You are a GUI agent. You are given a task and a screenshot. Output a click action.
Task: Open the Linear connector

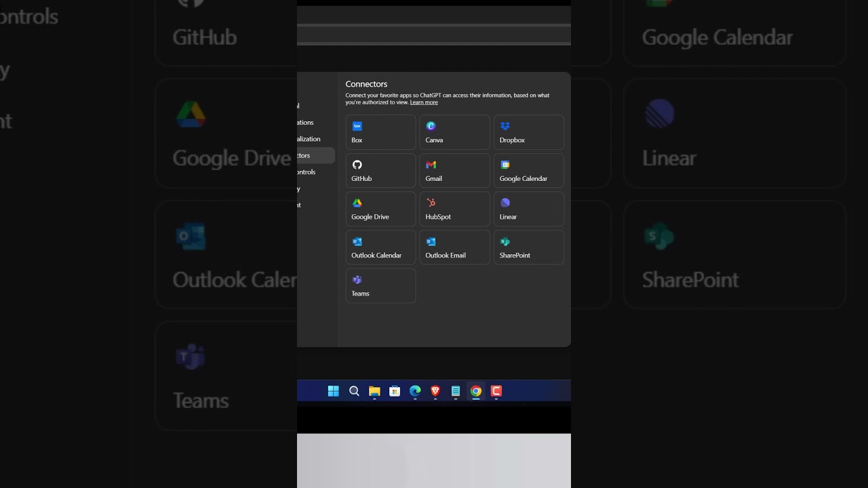[528, 209]
